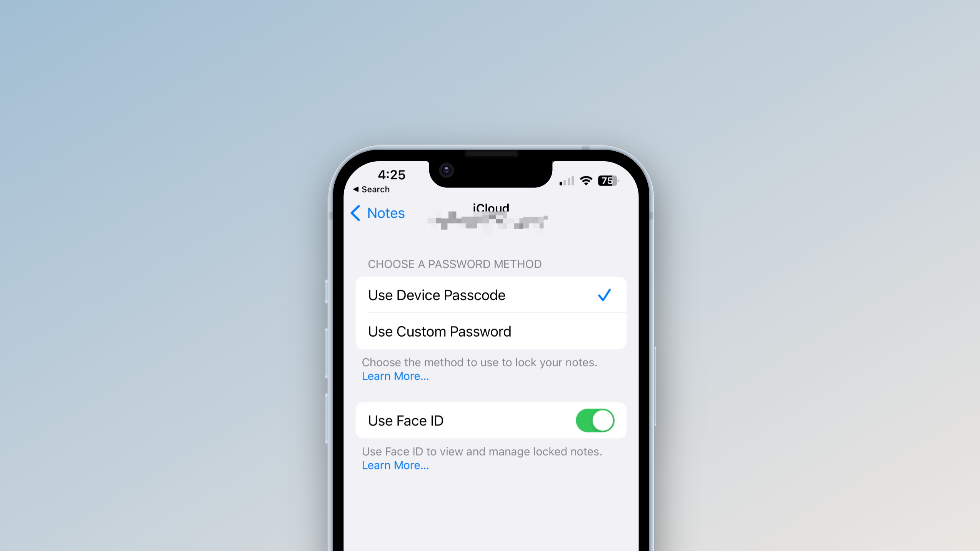Select Use Device Passcode option
Screen dimensions: 980x551
coord(490,294)
